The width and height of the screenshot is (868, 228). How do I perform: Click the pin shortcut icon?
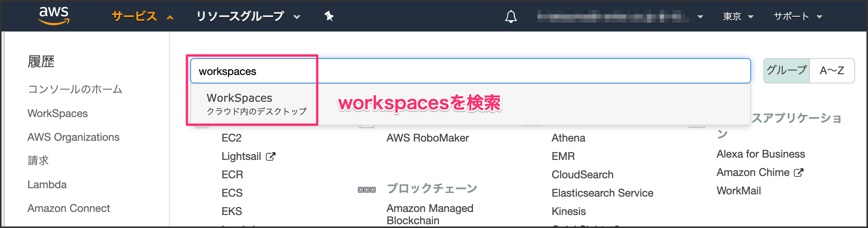point(329,16)
